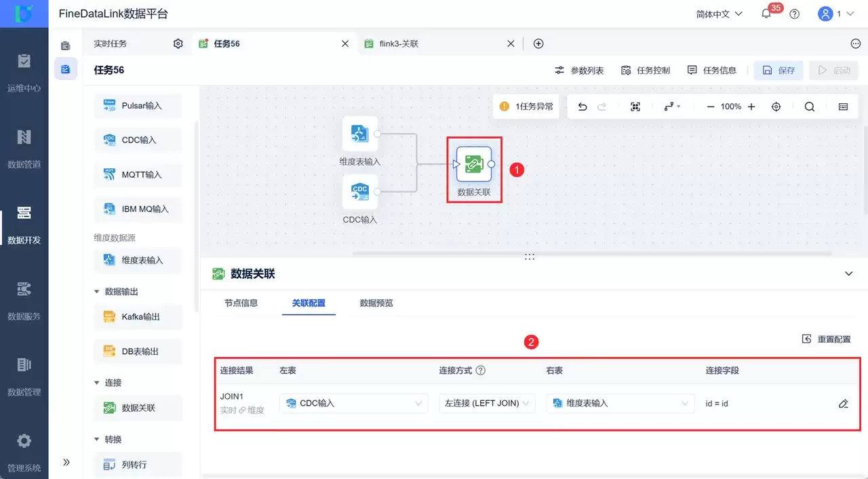This screenshot has width=868, height=479.
Task: Click 重置配置 to reset configuration
Action: [x=826, y=339]
